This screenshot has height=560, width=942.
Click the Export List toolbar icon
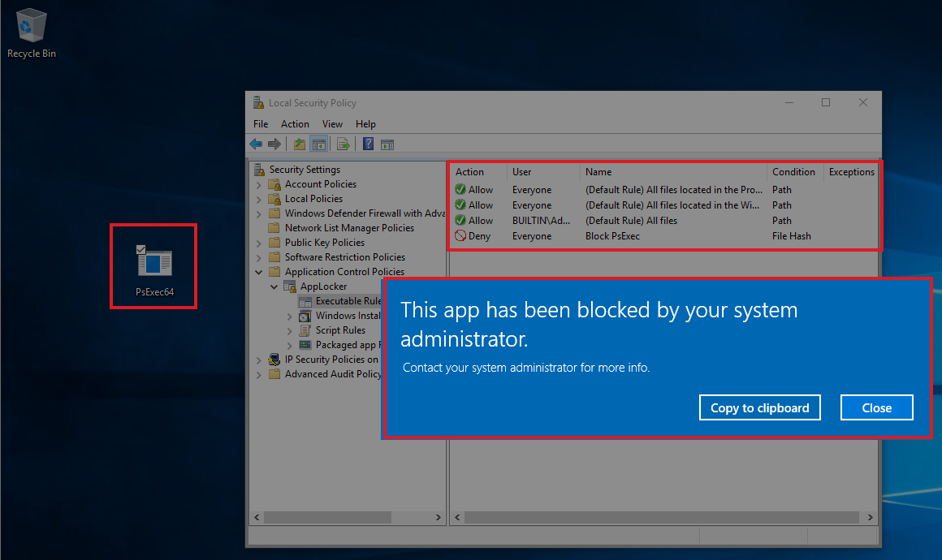[343, 144]
